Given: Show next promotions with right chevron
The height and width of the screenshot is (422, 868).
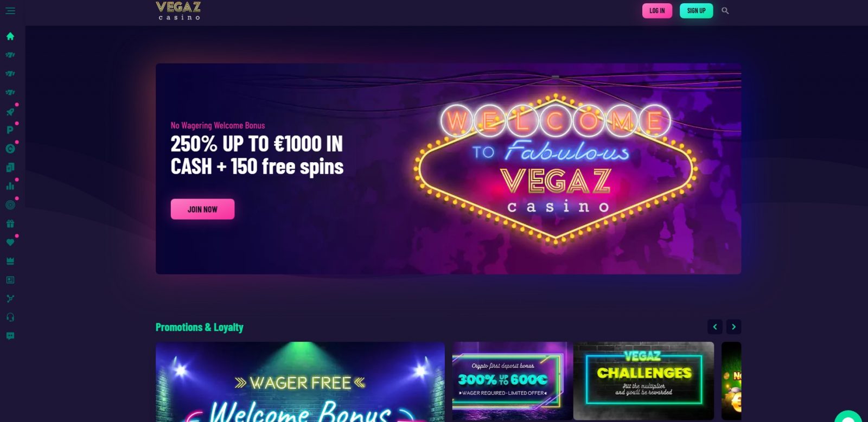Looking at the screenshot, I should (x=734, y=327).
